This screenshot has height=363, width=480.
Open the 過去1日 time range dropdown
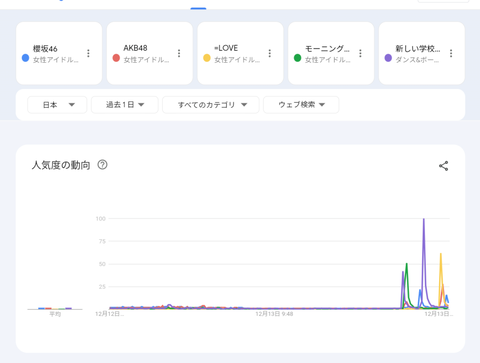(x=125, y=105)
